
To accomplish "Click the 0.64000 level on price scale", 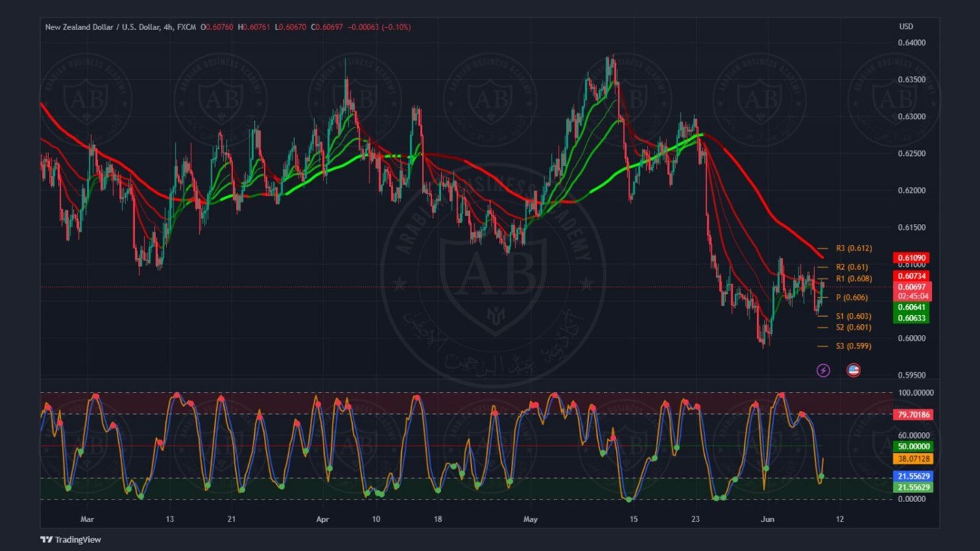I will point(911,43).
